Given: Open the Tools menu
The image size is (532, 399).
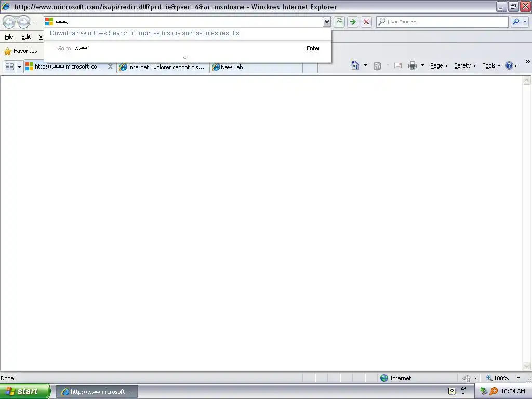Looking at the screenshot, I should pos(491,66).
